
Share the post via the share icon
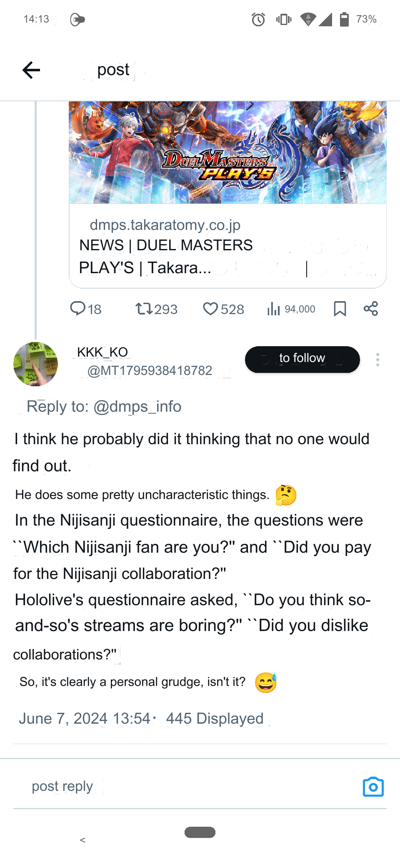click(370, 309)
